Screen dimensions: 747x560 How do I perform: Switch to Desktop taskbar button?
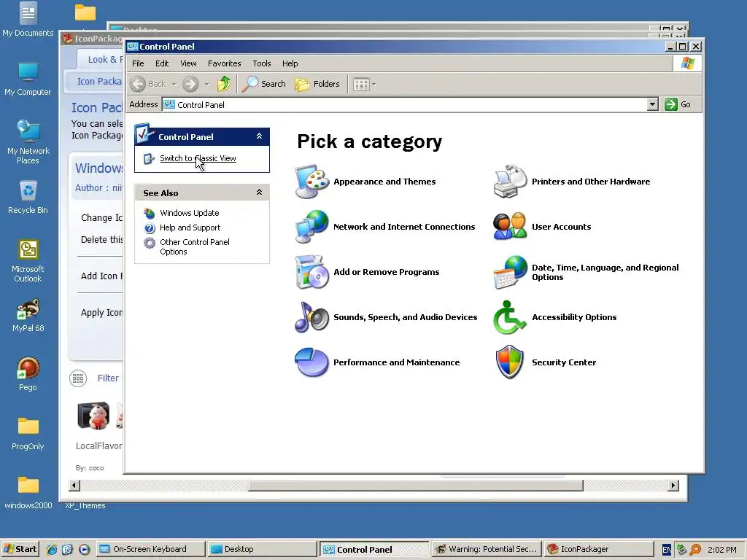tap(262, 549)
